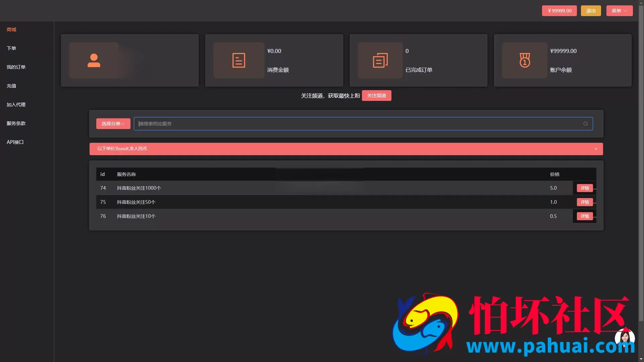Open 下单 in the sidebar
Viewport: 644px width, 362px height.
click(11, 48)
